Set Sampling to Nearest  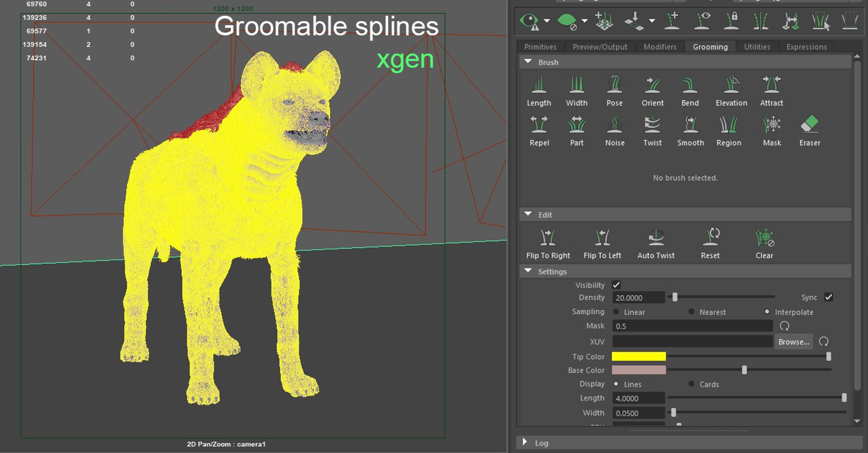tap(691, 312)
